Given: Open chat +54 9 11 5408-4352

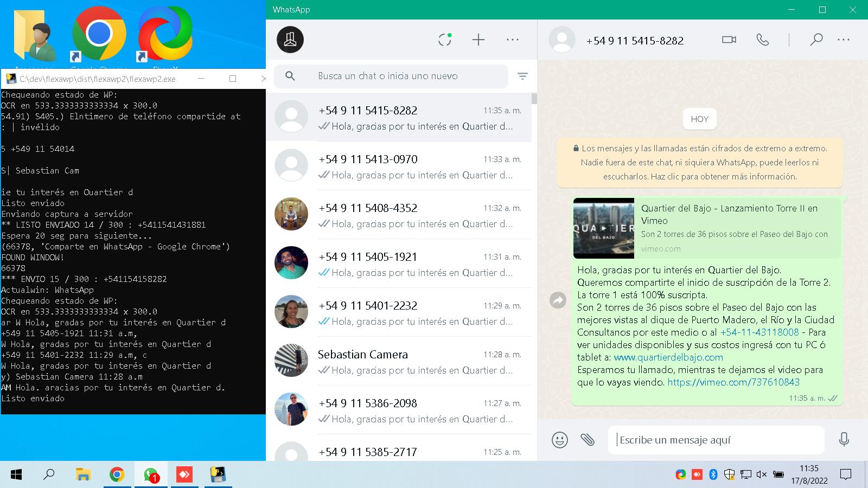Looking at the screenshot, I should click(x=399, y=215).
